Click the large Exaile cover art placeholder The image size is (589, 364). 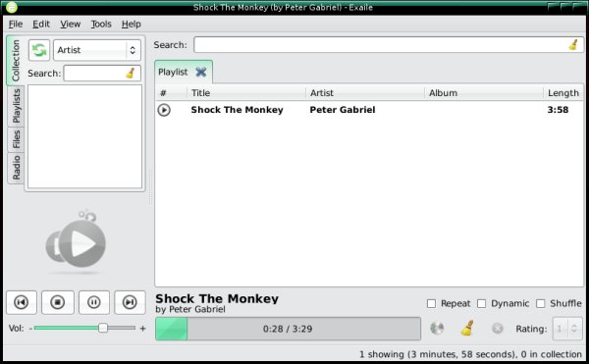point(77,242)
